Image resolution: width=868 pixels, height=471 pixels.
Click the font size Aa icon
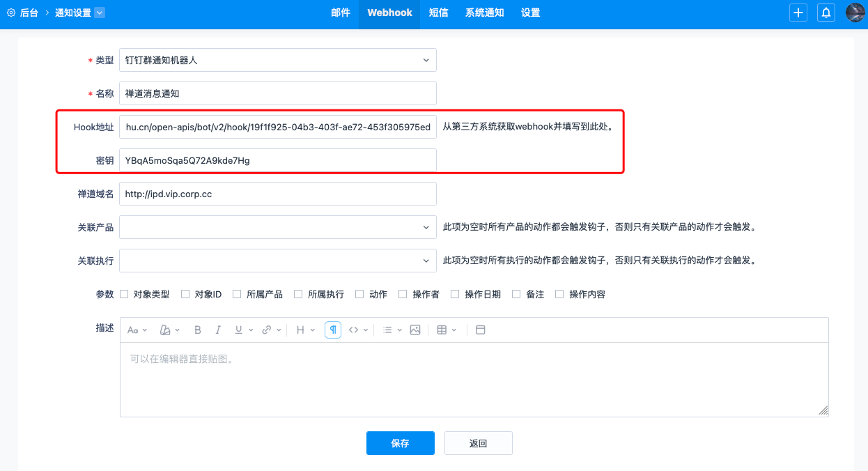pyautogui.click(x=133, y=330)
